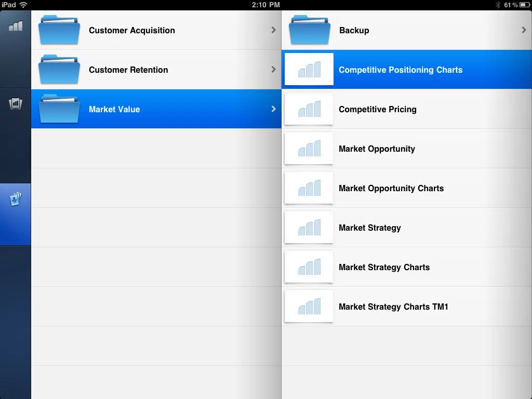This screenshot has width=532, height=399.
Task: Tap the chart thumbnail beside Competitive Positioning Charts
Action: pos(309,70)
